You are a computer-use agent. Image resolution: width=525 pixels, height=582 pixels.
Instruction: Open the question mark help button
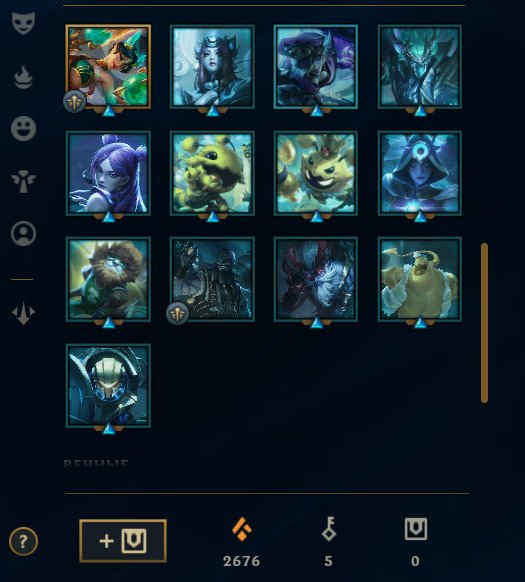(x=23, y=541)
